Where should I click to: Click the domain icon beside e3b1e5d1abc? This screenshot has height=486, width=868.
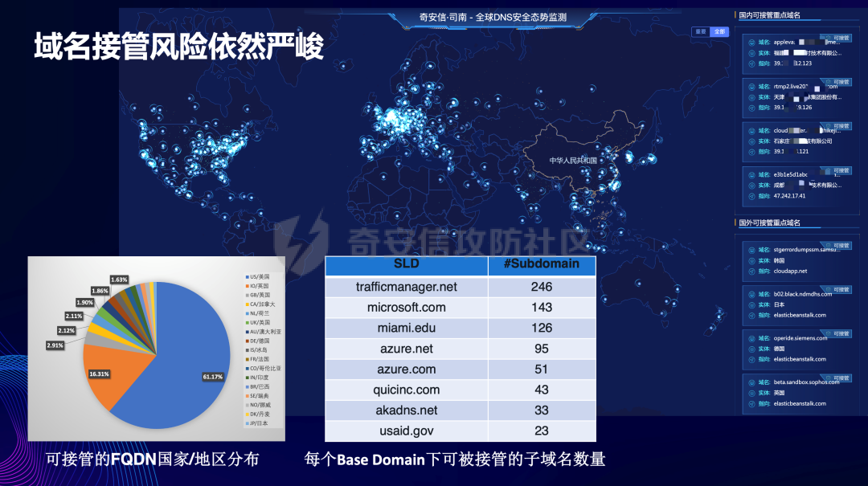click(751, 175)
